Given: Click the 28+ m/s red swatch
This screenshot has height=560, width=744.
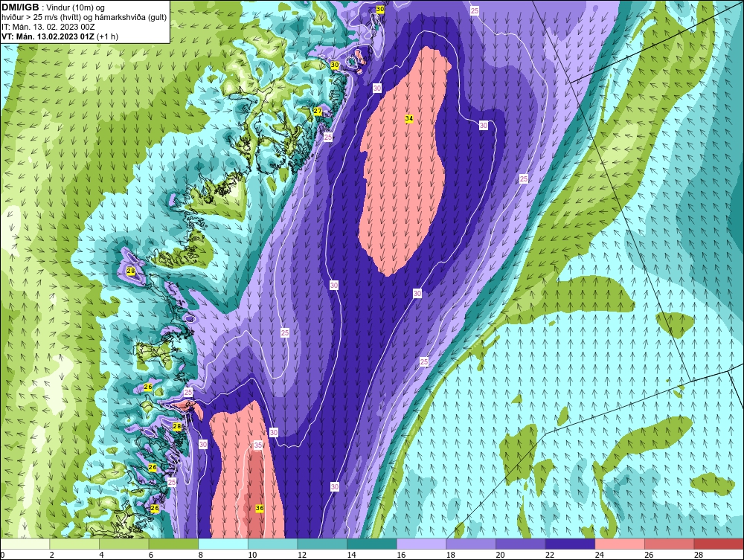Looking at the screenshot, I should coord(719,544).
